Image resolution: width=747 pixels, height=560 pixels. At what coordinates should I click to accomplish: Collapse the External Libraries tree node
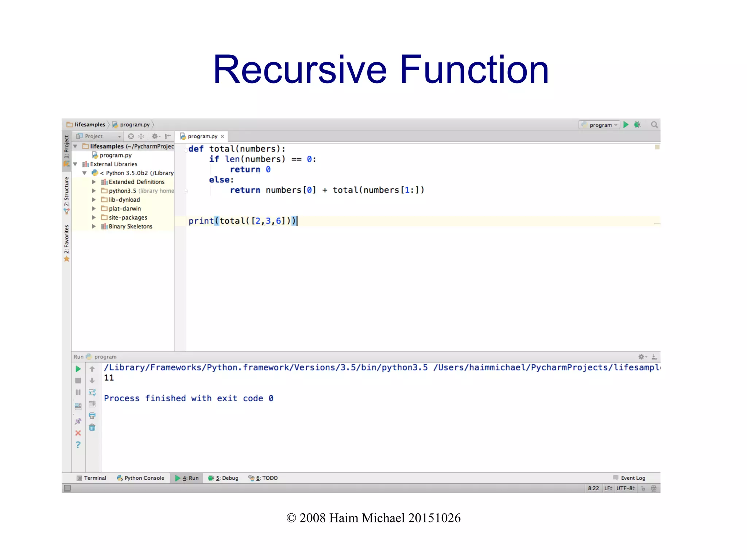pos(75,164)
